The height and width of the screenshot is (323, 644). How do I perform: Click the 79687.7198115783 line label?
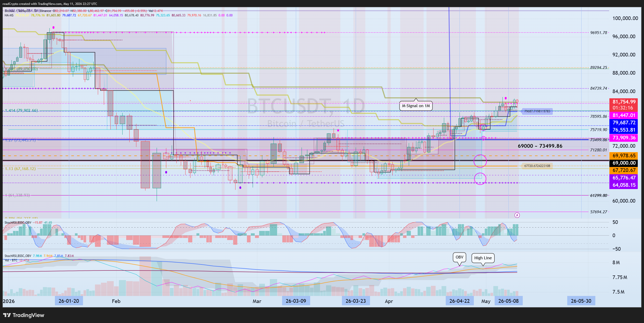[537, 111]
